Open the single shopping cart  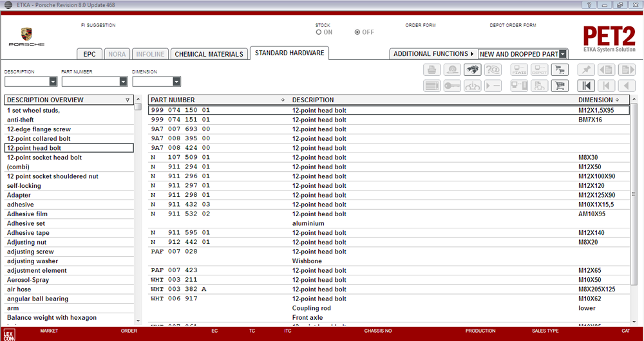tap(560, 86)
